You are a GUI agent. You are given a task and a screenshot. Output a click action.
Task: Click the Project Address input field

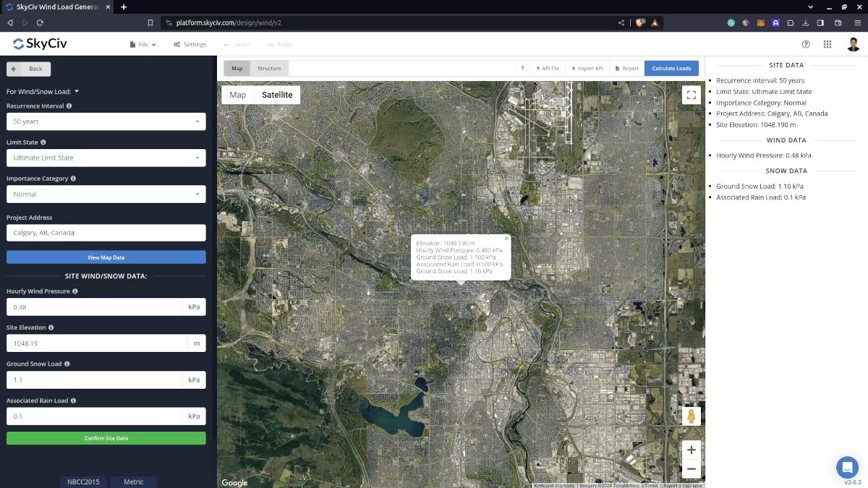point(106,233)
